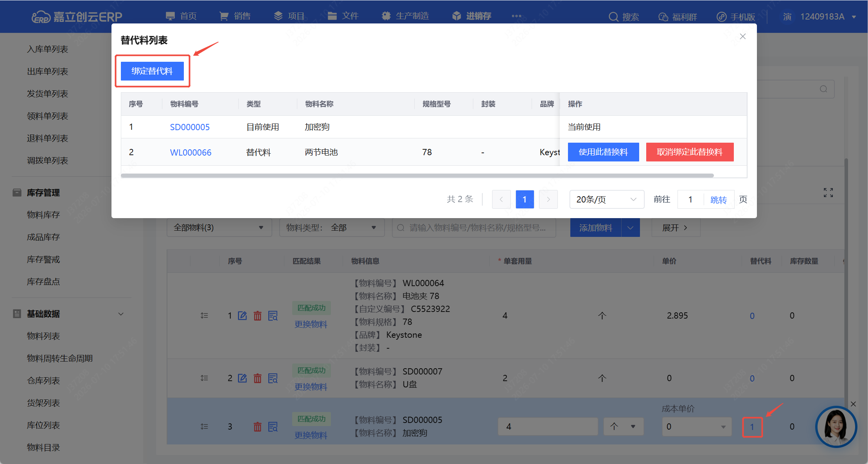
Task: Open material link SD000005 in the dialog
Action: coord(190,127)
